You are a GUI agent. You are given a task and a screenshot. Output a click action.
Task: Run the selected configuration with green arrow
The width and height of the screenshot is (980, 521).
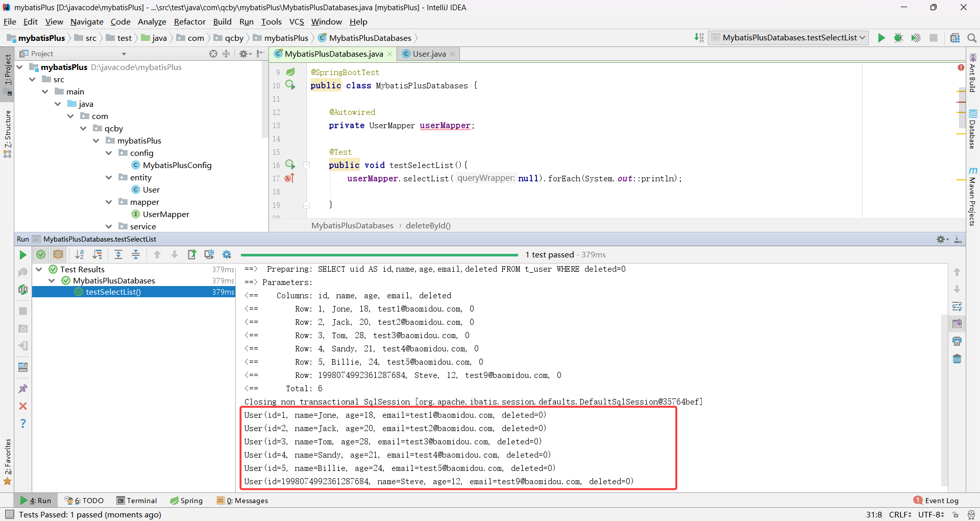coord(881,38)
